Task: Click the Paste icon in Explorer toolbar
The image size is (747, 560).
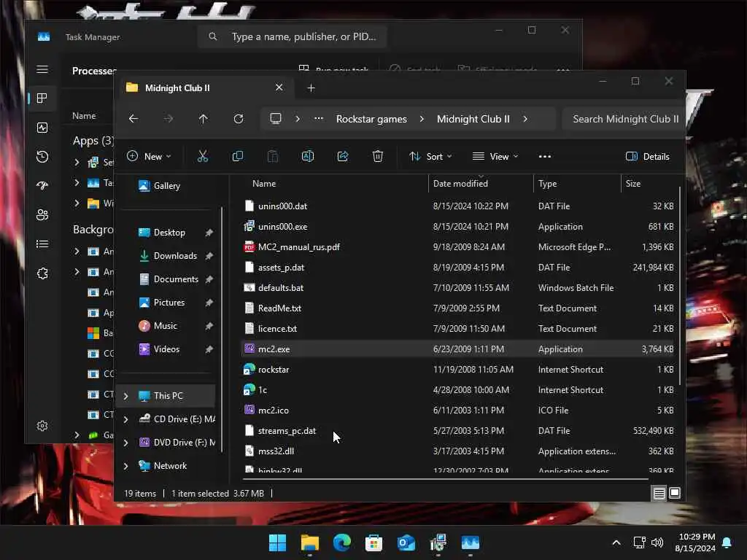Action: point(273,156)
